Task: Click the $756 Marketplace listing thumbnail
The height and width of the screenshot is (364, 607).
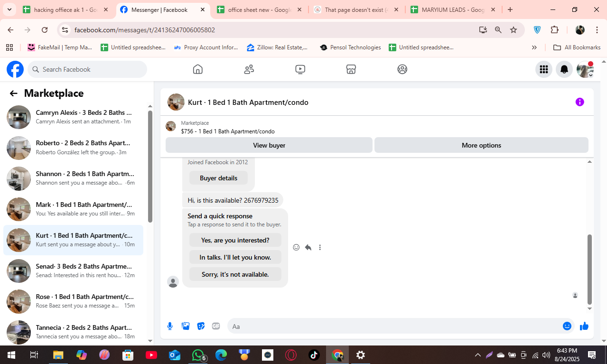Action: click(x=171, y=126)
